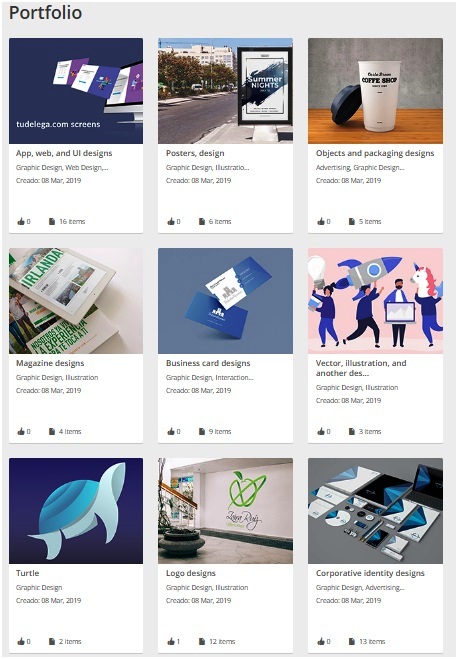The width and height of the screenshot is (458, 659).
Task: Click thumbs-up icon on Posters, design card
Action: pyautogui.click(x=171, y=221)
